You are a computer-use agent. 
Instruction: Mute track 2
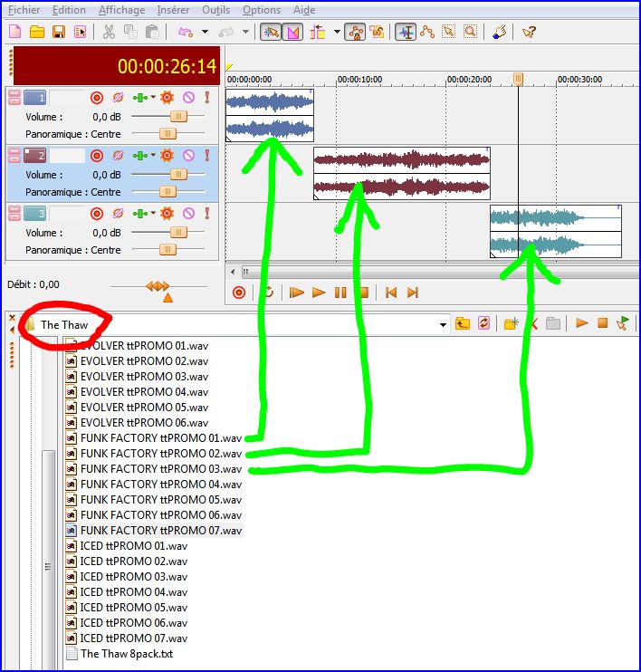pos(189,156)
